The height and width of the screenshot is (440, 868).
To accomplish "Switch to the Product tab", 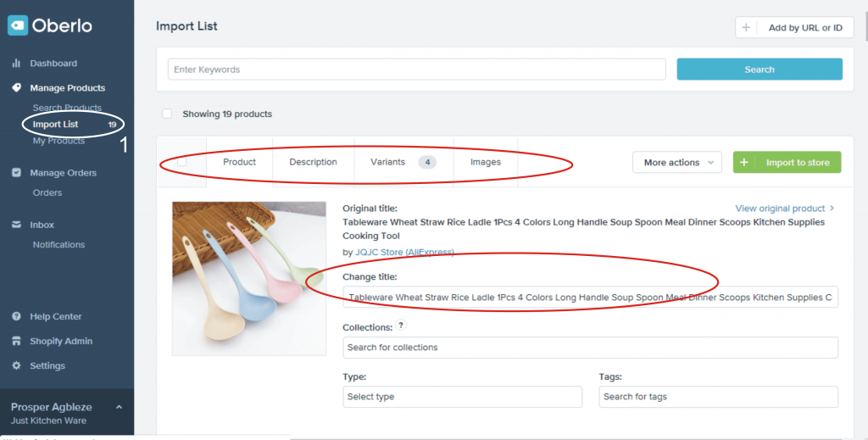I will coord(239,162).
